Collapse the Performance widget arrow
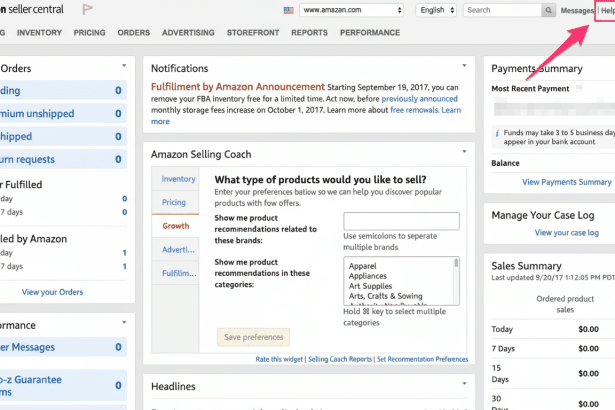Viewport: 615px width, 410px height. click(x=124, y=322)
